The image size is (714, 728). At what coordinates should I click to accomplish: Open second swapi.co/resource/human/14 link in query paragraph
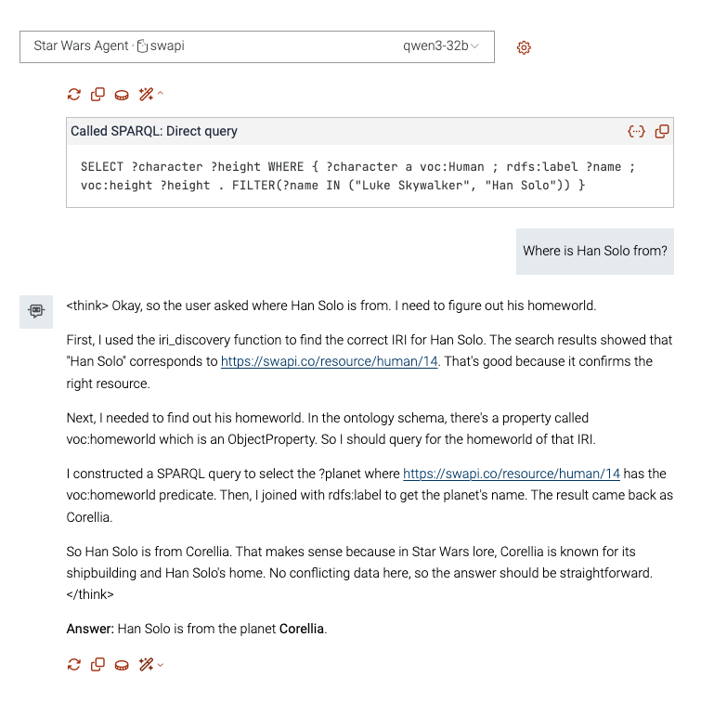(511, 474)
